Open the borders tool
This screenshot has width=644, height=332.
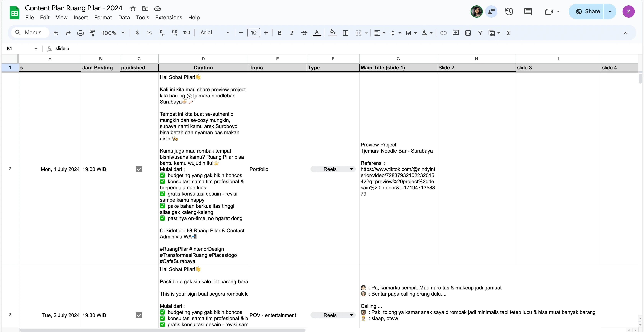(x=346, y=33)
